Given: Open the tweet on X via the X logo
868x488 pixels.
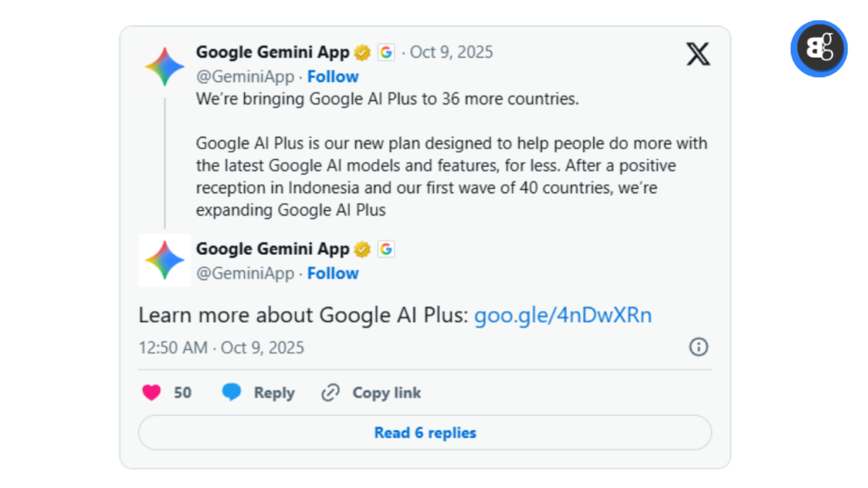Looking at the screenshot, I should point(698,53).
